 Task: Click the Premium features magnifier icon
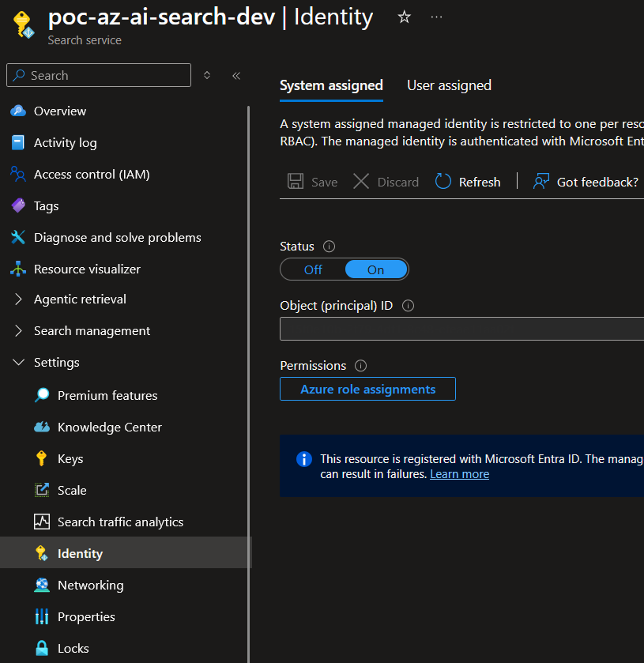coord(42,395)
